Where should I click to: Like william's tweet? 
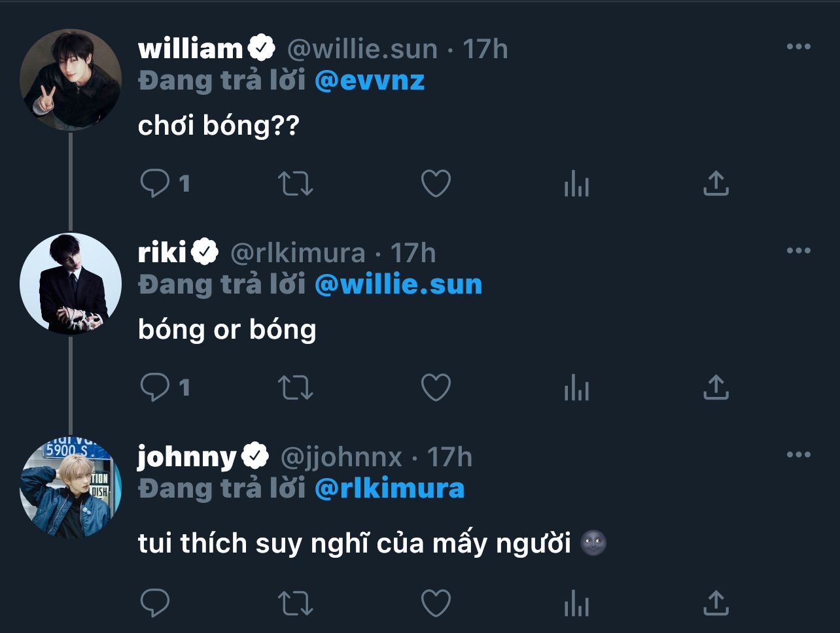(x=436, y=184)
